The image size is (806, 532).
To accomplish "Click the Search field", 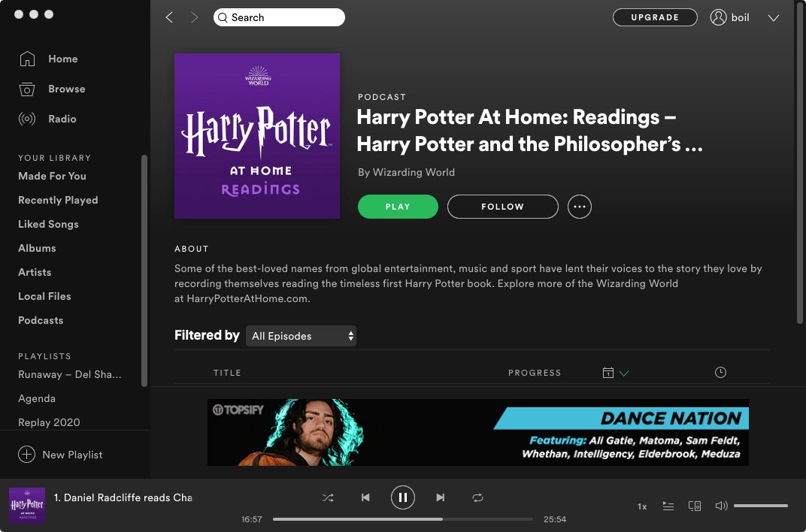I will pos(279,17).
